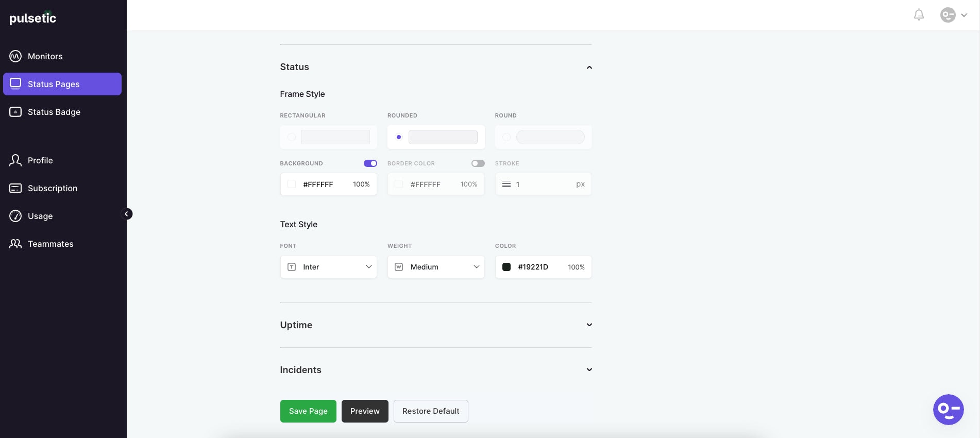
Task: Open notifications bell
Action: point(919,15)
